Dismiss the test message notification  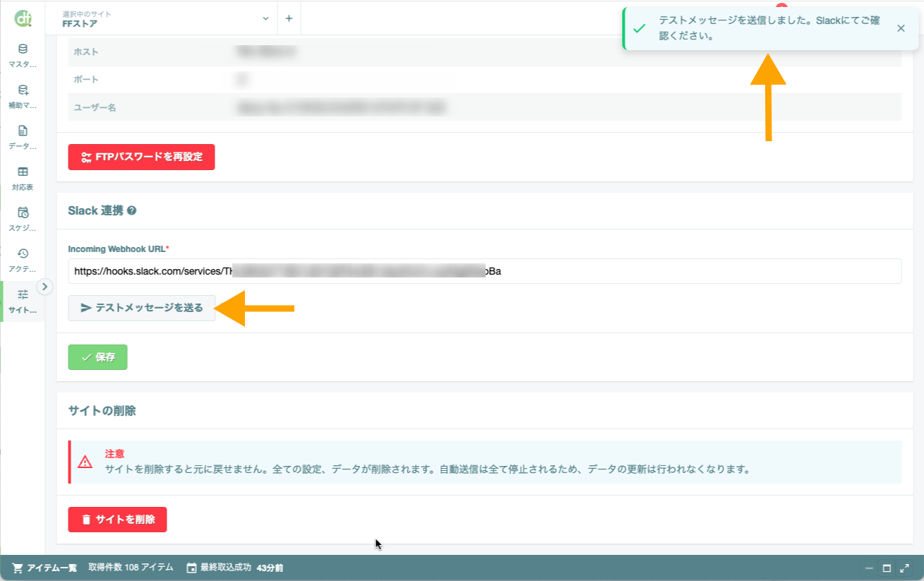[901, 28]
